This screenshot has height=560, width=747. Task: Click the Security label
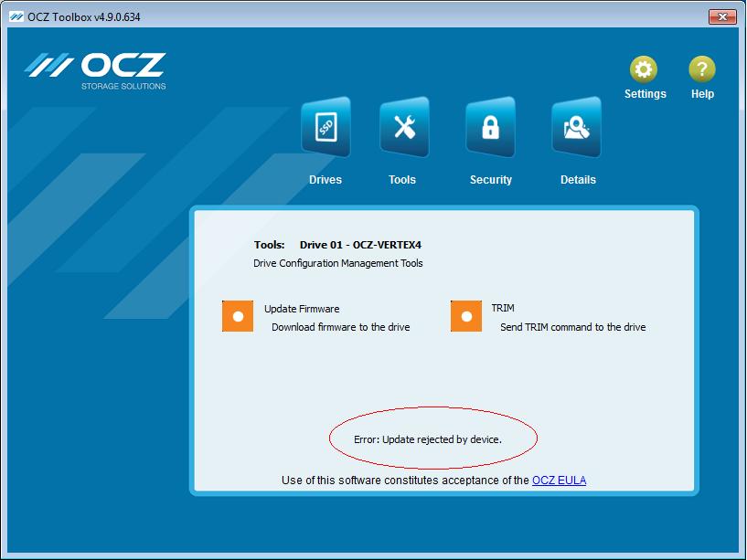click(491, 180)
